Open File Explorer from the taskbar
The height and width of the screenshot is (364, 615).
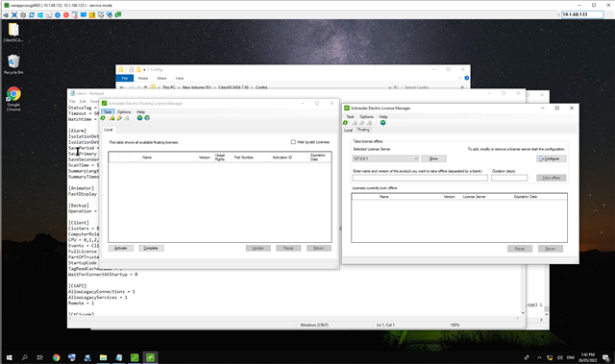[x=103, y=357]
